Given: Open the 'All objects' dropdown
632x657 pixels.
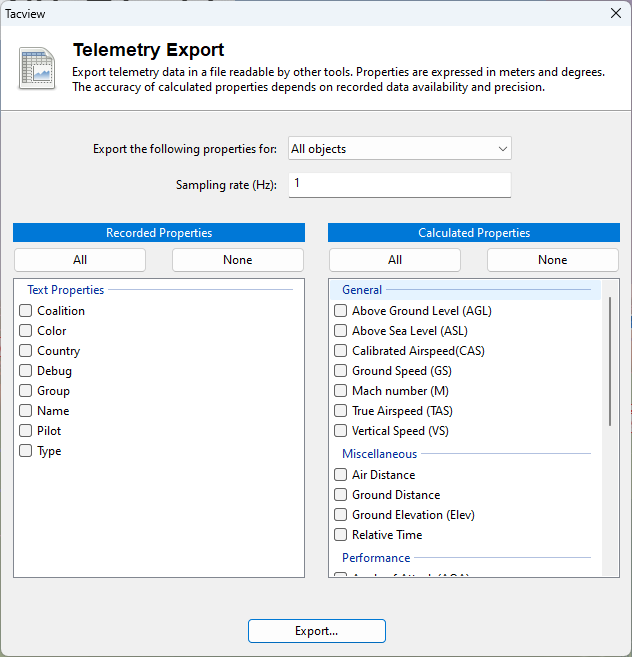Looking at the screenshot, I should [399, 149].
